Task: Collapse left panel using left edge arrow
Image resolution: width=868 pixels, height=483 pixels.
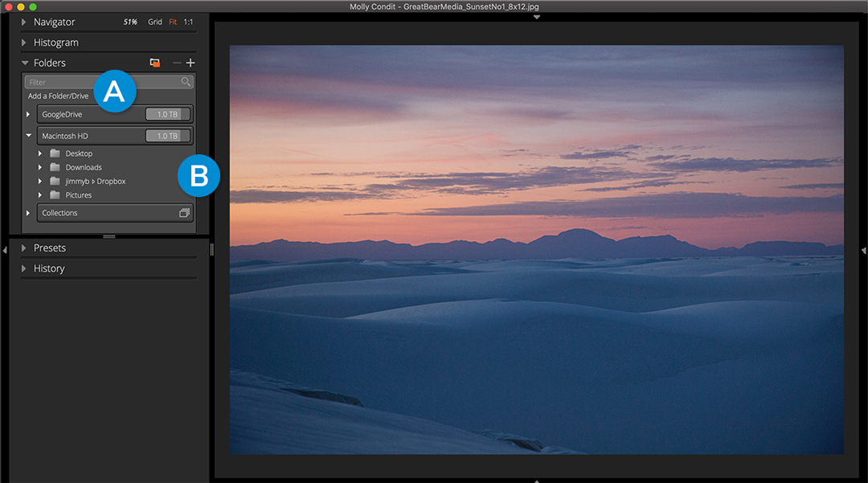Action: coord(5,250)
